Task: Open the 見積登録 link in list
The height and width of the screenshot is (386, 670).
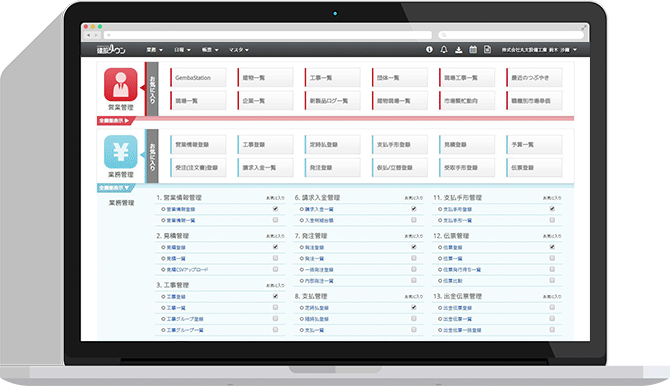Action: click(x=176, y=248)
